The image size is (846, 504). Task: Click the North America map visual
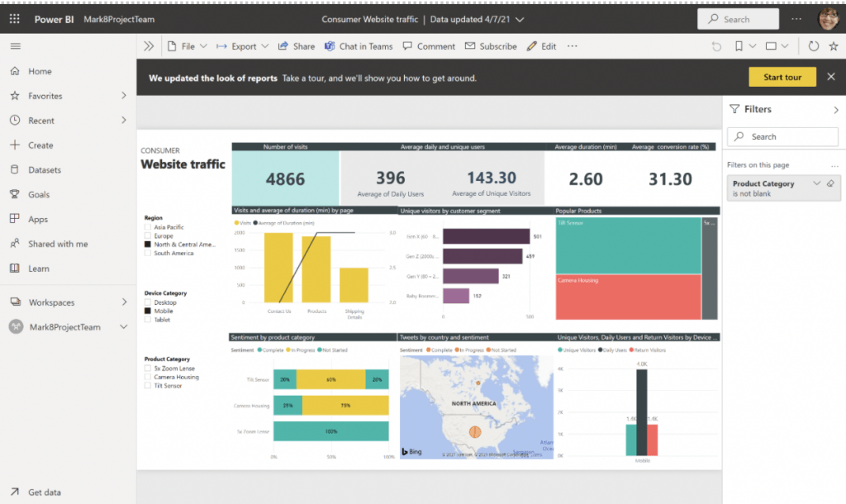[477, 407]
